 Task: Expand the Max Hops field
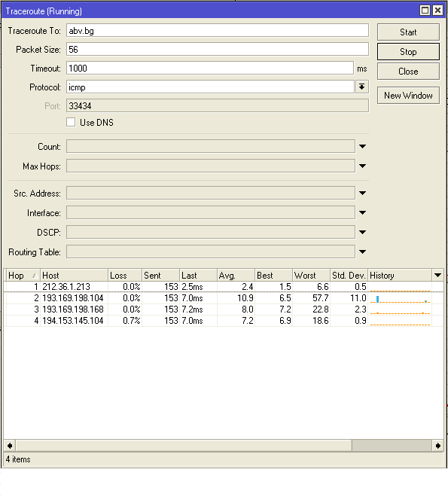click(x=363, y=166)
